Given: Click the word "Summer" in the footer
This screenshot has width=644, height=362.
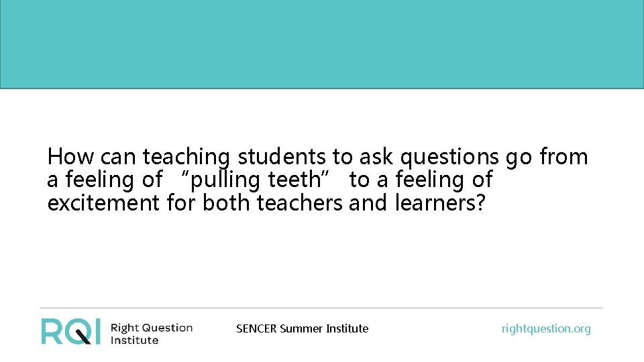Looking at the screenshot, I should click(301, 328).
